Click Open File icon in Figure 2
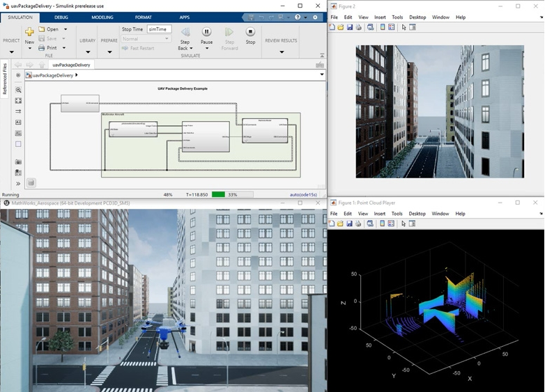This screenshot has width=545, height=392. [341, 27]
